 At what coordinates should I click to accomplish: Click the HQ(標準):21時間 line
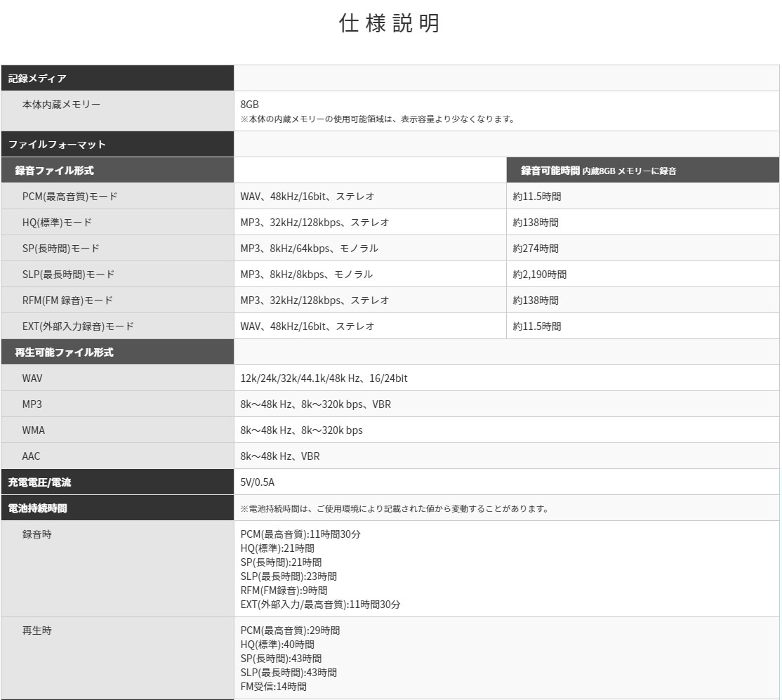click(277, 548)
